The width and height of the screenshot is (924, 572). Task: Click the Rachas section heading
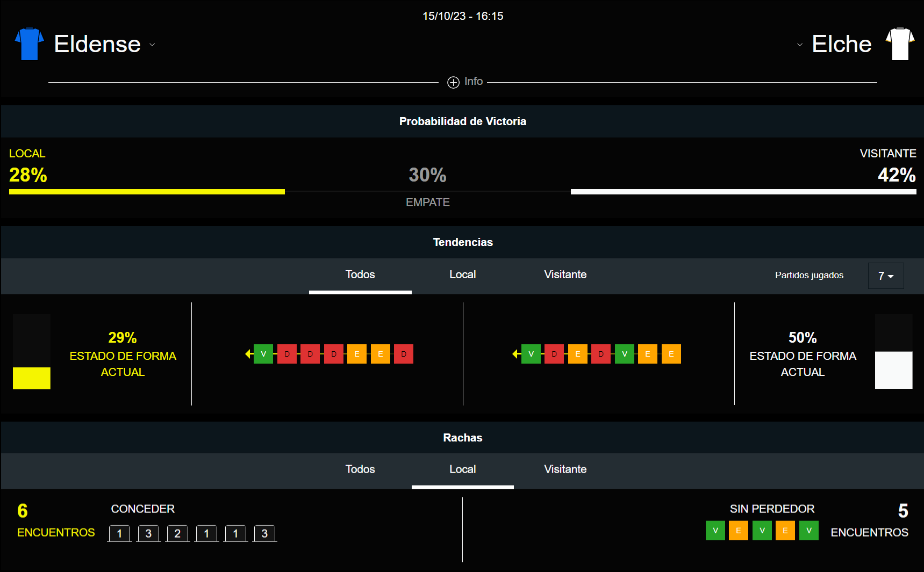click(463, 438)
